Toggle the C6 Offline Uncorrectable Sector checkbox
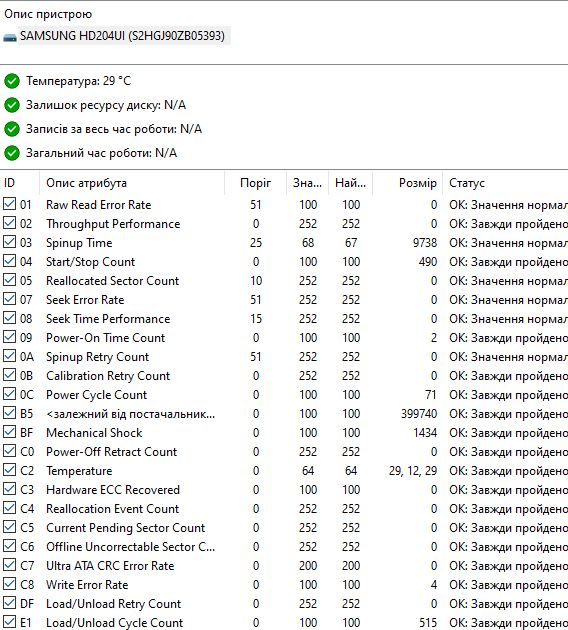Image resolution: width=568 pixels, height=630 pixels. pyautogui.click(x=10, y=546)
